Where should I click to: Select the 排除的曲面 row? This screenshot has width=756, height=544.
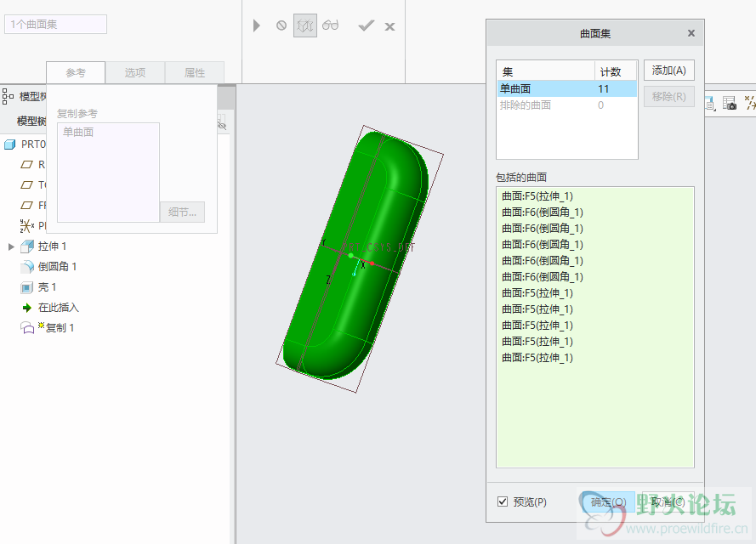567,105
